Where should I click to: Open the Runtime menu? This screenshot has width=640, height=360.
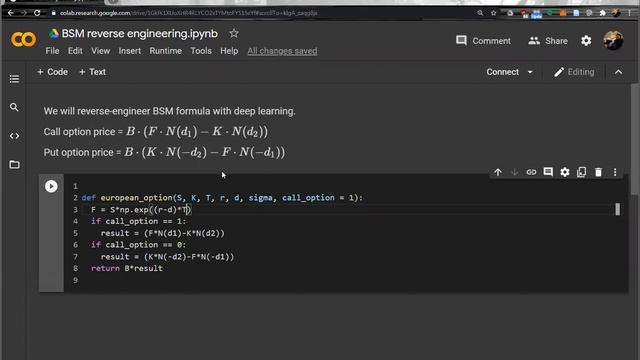point(165,51)
